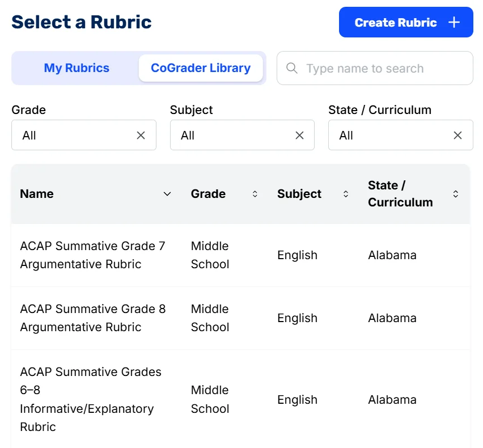Select the ACAP Summative Grade 7 Argumentative Rubric
The image size is (483, 448).
[x=92, y=255]
